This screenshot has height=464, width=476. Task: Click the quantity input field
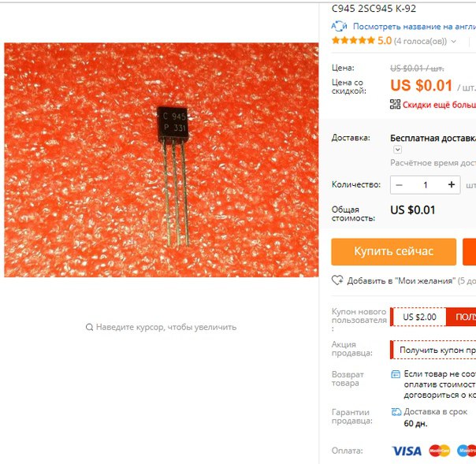click(x=426, y=185)
